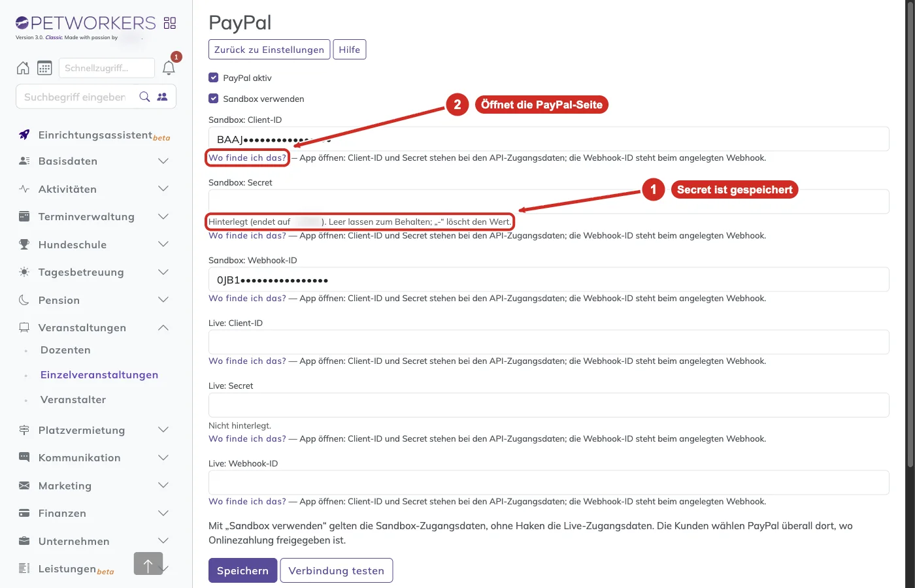Click the people search icon

pos(163,97)
